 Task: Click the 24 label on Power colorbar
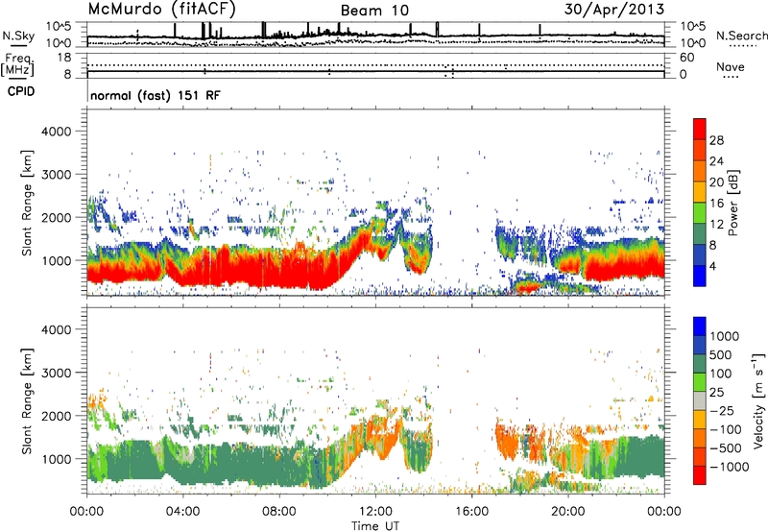716,161
